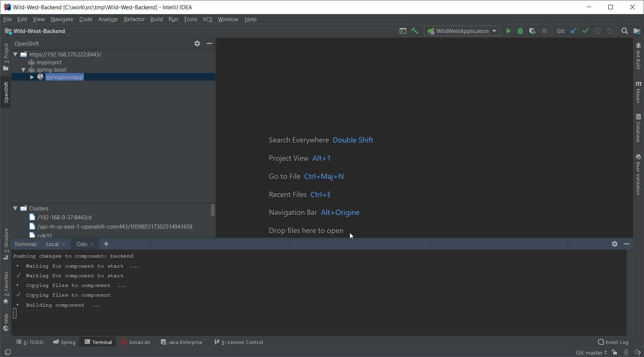
Task: Toggle the OpenShift side tool window
Action: pyautogui.click(x=6, y=92)
